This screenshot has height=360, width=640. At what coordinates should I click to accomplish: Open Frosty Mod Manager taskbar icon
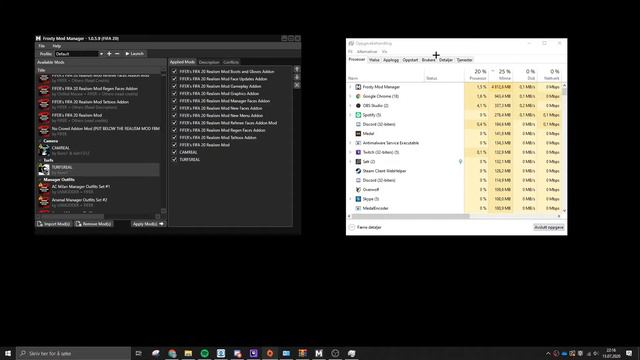point(319,353)
